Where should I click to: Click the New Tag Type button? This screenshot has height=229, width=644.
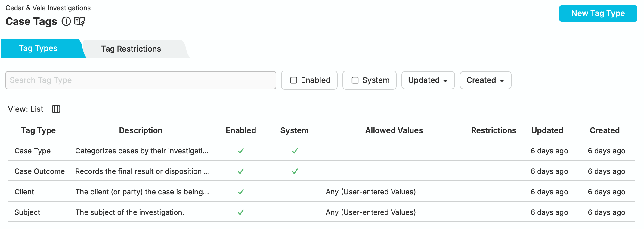tap(598, 14)
